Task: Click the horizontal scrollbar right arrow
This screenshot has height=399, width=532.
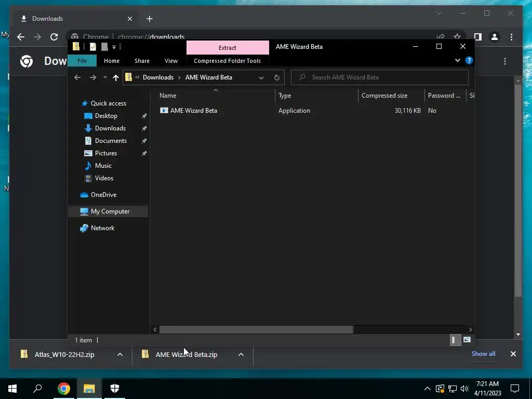Action: point(470,329)
